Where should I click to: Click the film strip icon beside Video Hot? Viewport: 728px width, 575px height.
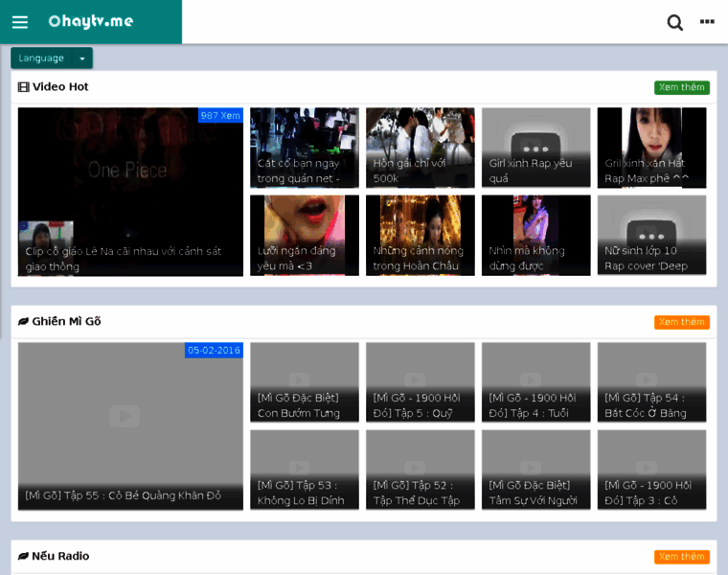point(23,87)
